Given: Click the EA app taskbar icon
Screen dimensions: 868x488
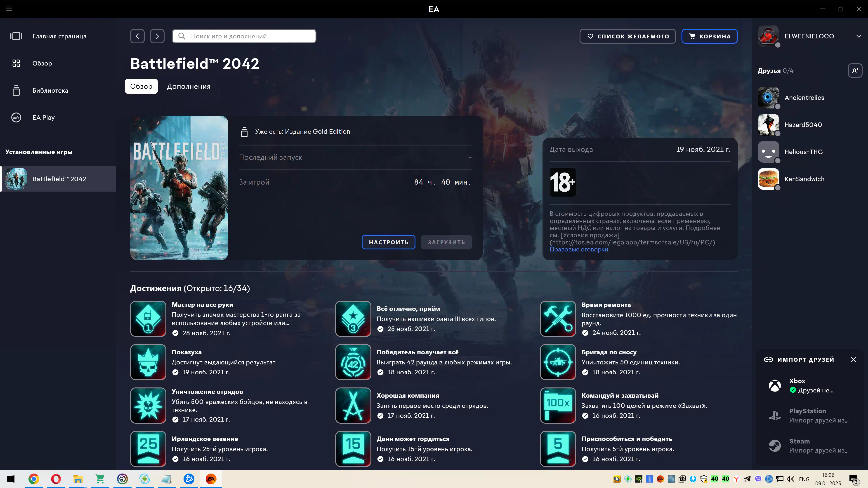Looking at the screenshot, I should (x=211, y=479).
